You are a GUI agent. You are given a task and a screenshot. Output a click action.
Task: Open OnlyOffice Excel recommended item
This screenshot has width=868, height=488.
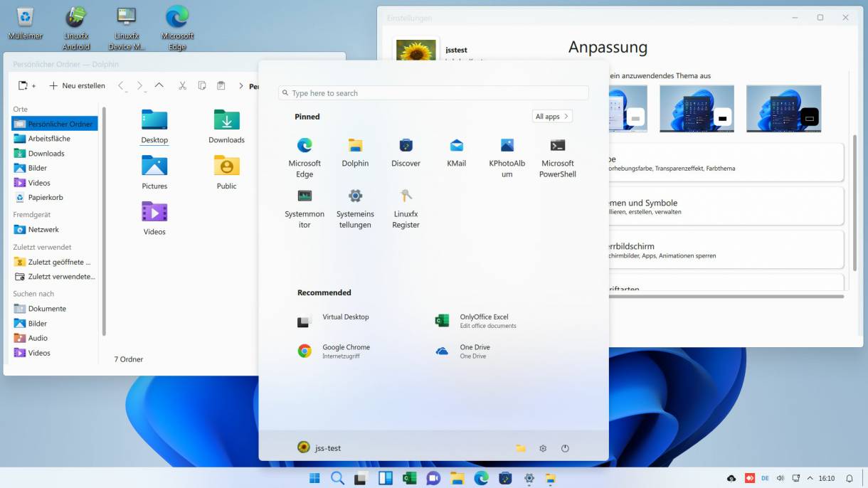coord(477,321)
